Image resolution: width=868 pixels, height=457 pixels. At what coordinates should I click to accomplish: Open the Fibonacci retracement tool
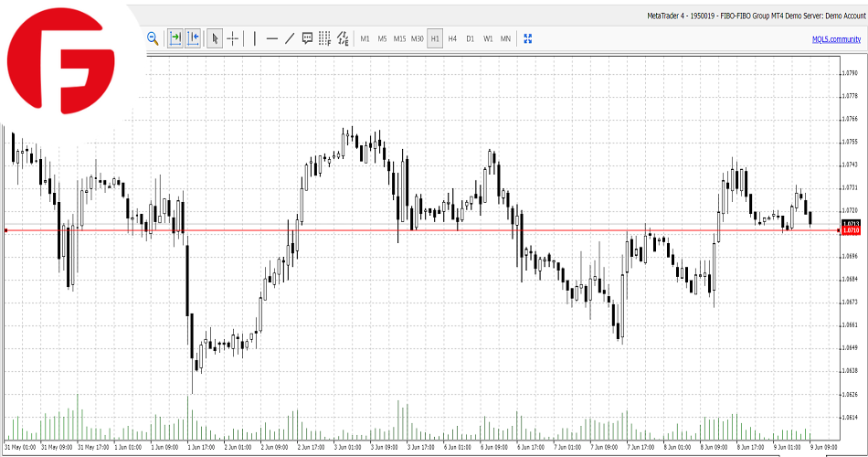324,38
